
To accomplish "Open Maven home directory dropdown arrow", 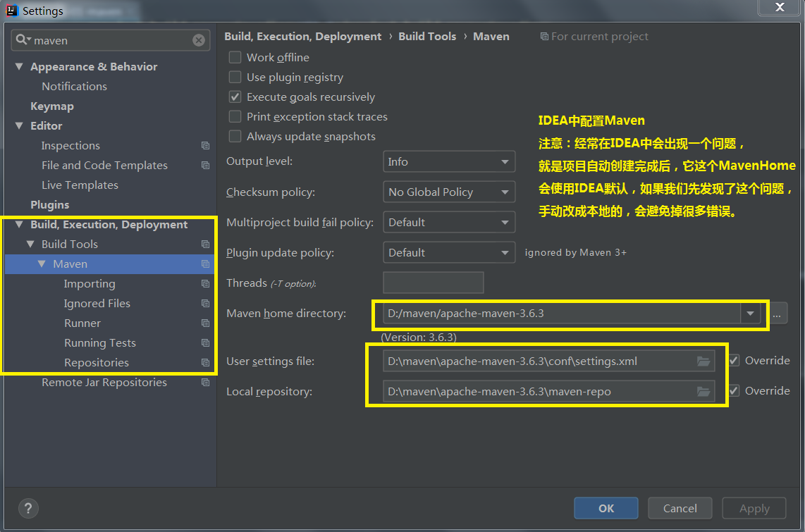I will click(751, 313).
